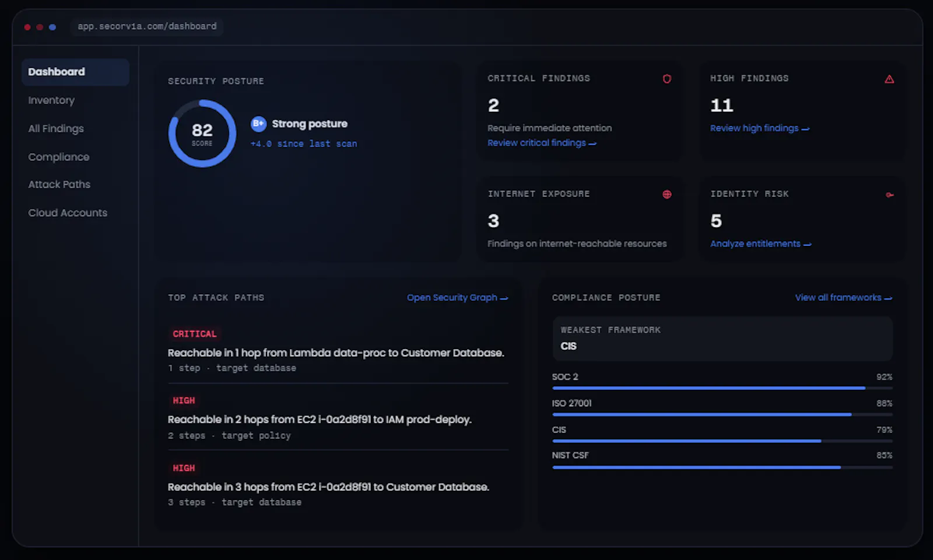Click the shield icon on Critical Findings card
The width and height of the screenshot is (933, 560).
[667, 79]
